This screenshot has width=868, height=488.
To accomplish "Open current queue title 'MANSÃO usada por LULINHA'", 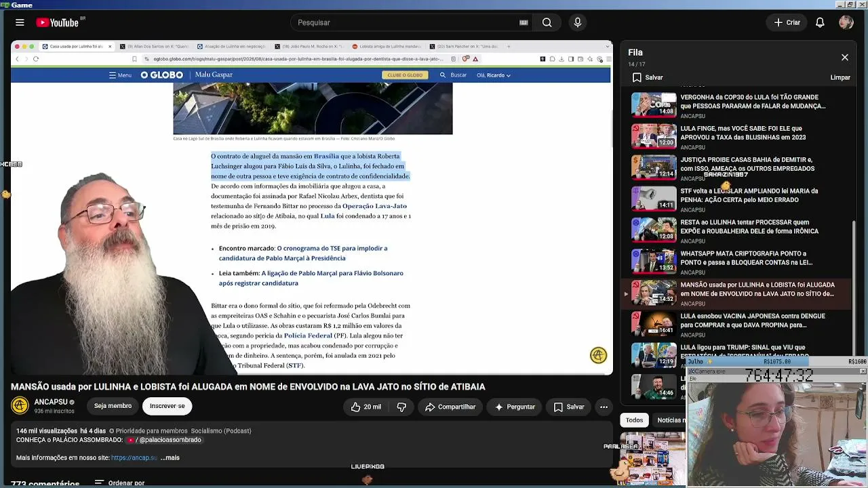I will tap(757, 289).
